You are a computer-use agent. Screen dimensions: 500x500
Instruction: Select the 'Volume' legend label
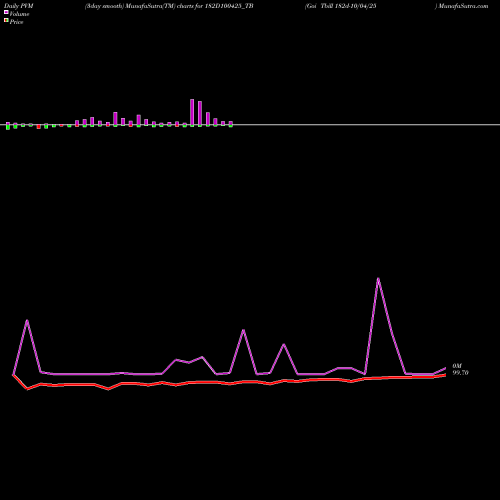(19, 14)
